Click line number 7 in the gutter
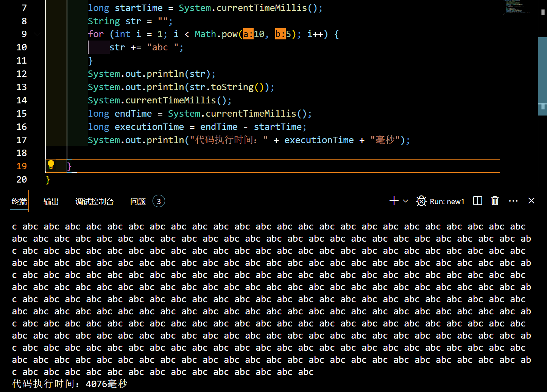The height and width of the screenshot is (392, 547). (x=24, y=8)
